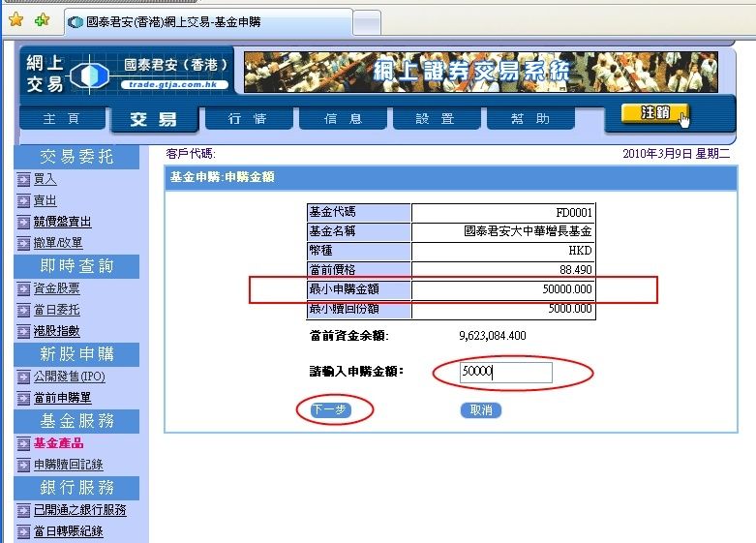The image size is (756, 543).
Task: Click the 新股申購 sidebar section header
Action: click(76, 354)
